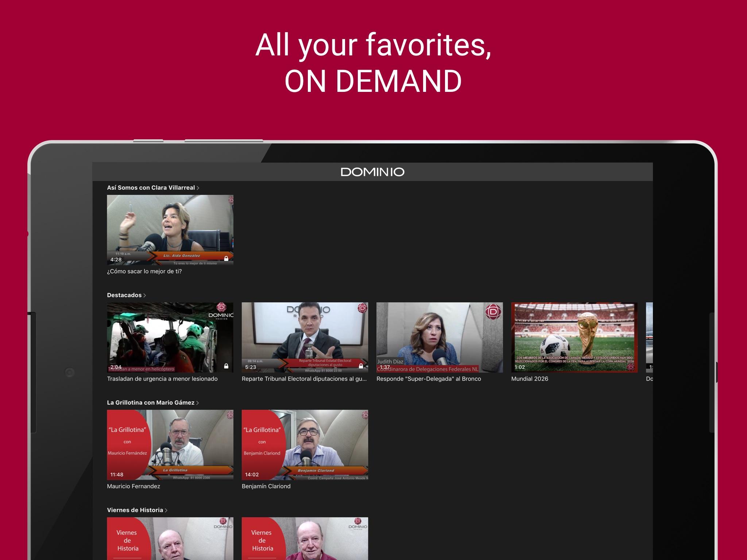747x560 pixels.
Task: Open the Mundial 2026 video thumbnail
Action: (574, 337)
